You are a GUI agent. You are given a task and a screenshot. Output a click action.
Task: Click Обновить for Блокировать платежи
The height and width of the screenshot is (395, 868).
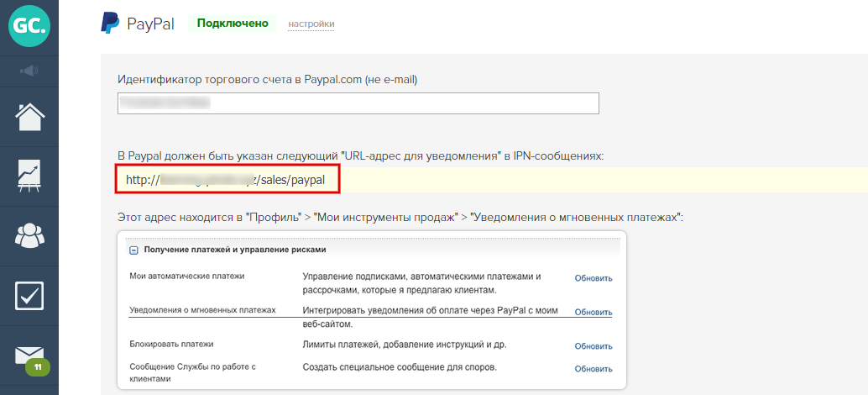click(x=593, y=346)
